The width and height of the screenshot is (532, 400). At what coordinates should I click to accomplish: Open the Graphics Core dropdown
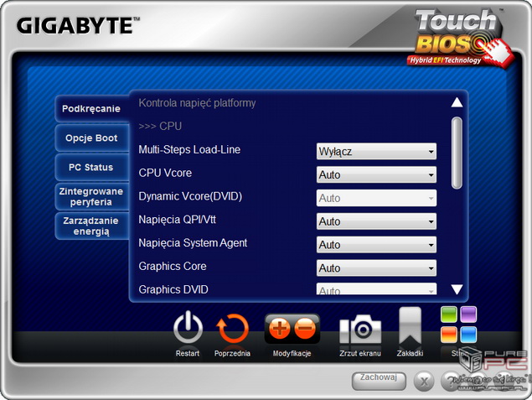[376, 268]
